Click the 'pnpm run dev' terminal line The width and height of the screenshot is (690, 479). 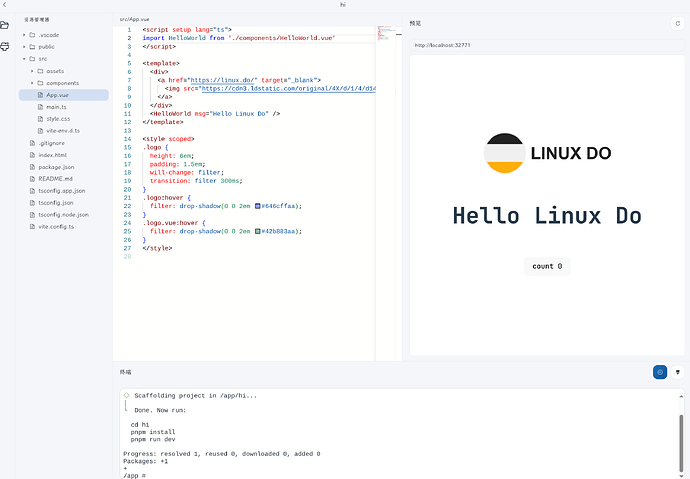coord(153,439)
